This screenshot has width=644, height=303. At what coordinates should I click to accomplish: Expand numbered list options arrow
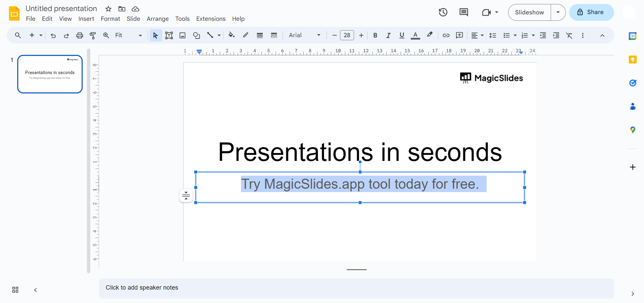[533, 35]
